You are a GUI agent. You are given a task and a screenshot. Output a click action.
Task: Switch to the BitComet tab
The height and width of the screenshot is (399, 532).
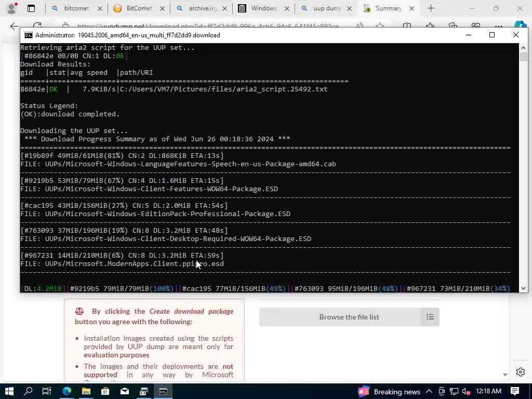[138, 8]
